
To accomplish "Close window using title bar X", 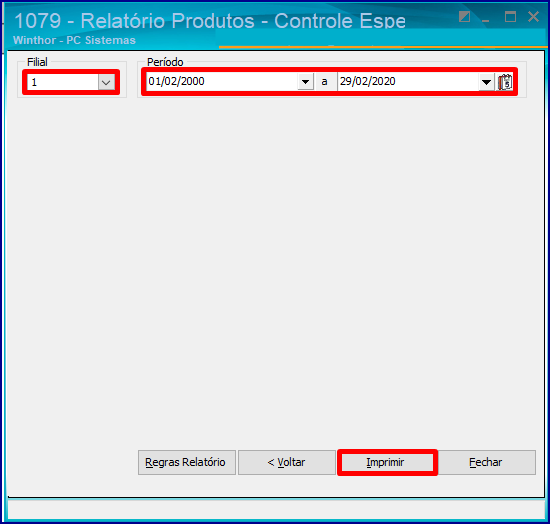I will (533, 16).
